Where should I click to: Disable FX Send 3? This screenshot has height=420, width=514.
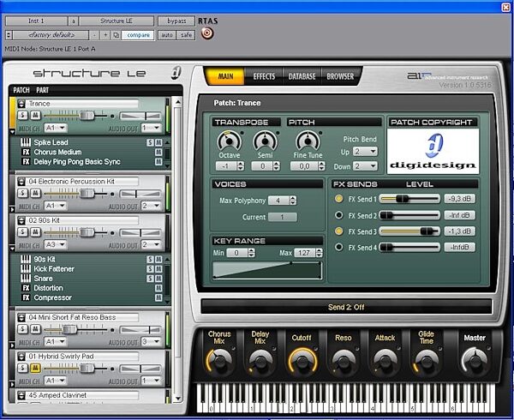[x=338, y=231]
